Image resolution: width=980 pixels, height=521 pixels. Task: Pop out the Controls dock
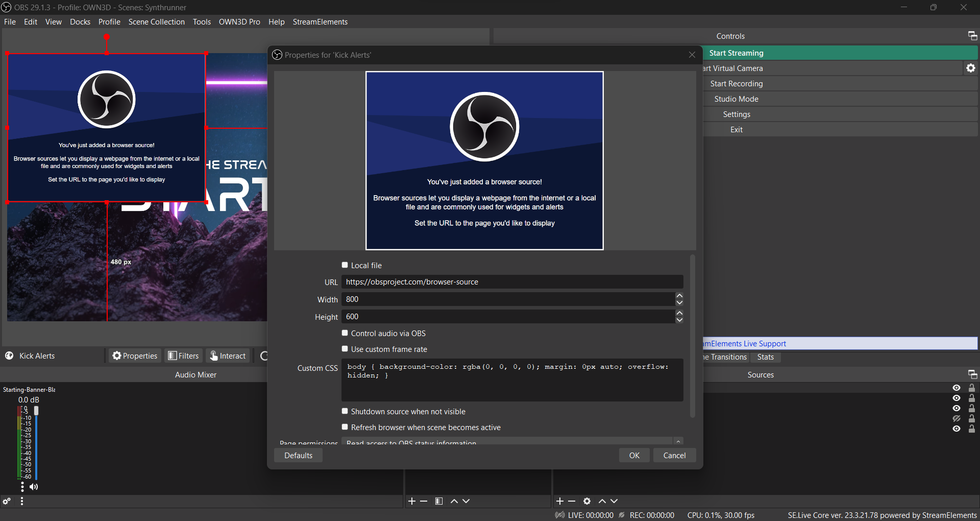click(x=972, y=36)
